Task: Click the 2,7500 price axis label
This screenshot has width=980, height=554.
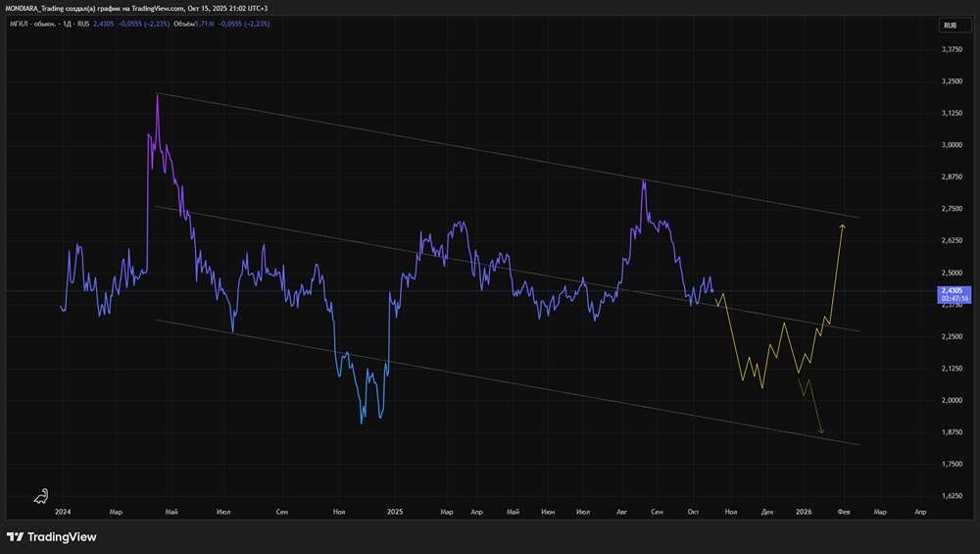Action: click(952, 209)
